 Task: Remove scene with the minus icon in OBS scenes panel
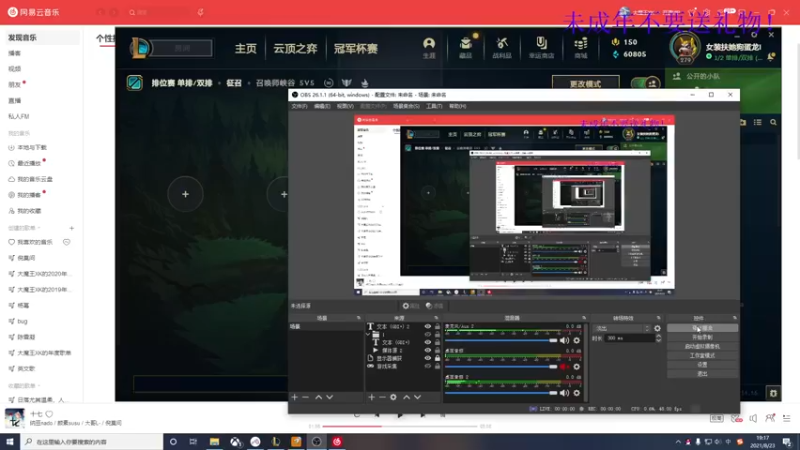coord(306,397)
